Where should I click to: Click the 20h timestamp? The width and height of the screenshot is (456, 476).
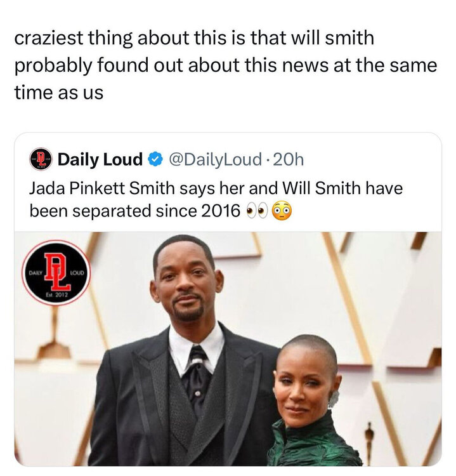click(x=288, y=160)
